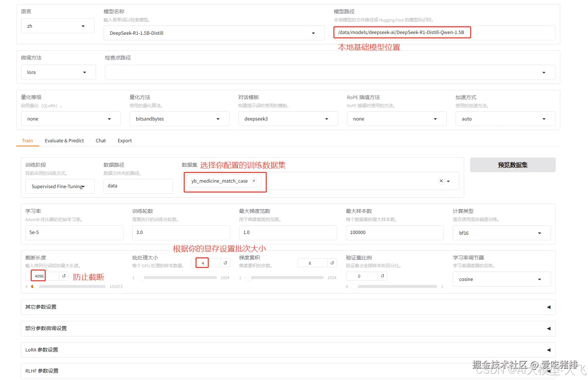
Task: Expand the LoRA 参数设置 section
Action: click(288, 350)
